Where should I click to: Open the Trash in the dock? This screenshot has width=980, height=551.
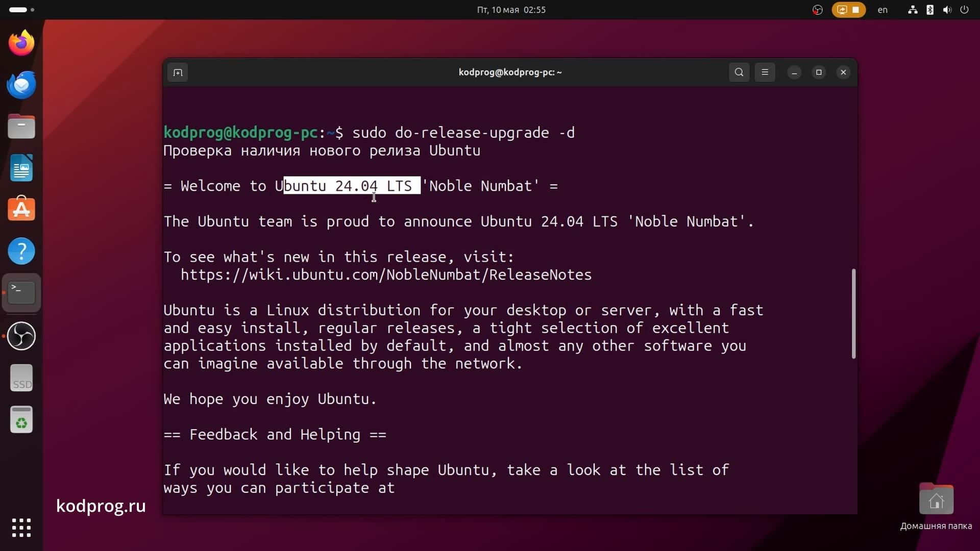(21, 420)
